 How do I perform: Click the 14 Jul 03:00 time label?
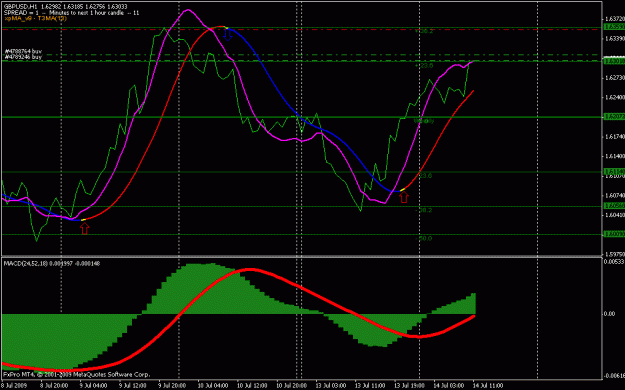pyautogui.click(x=449, y=386)
